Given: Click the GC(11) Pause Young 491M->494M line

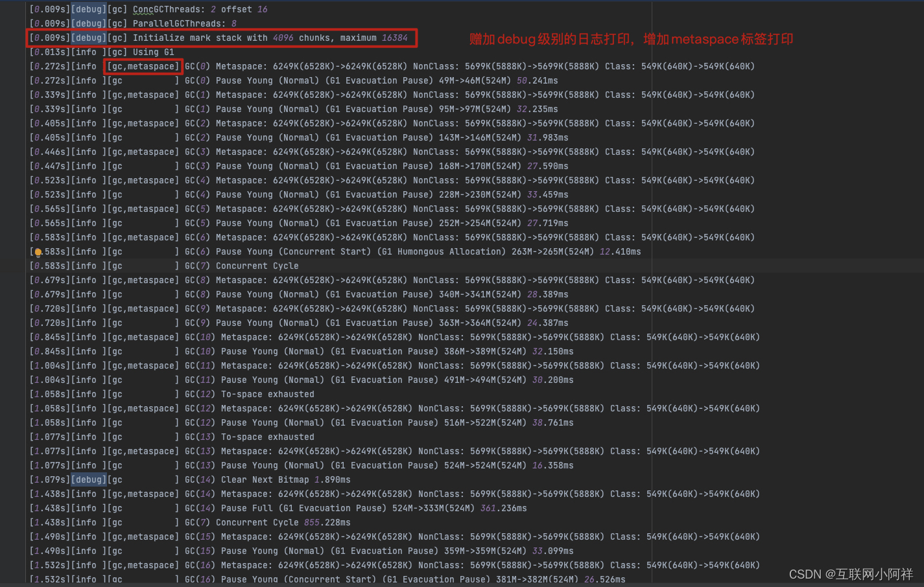Looking at the screenshot, I should 302,380.
